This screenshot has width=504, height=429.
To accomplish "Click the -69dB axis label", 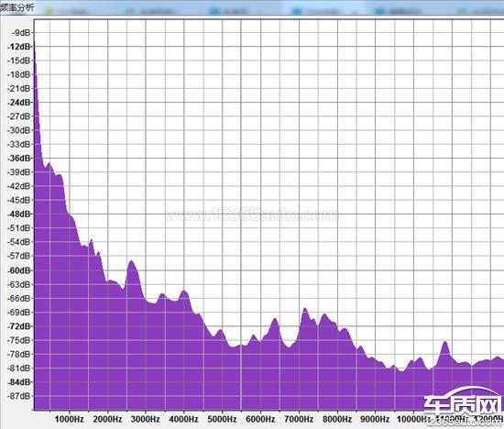I will pos(19,313).
